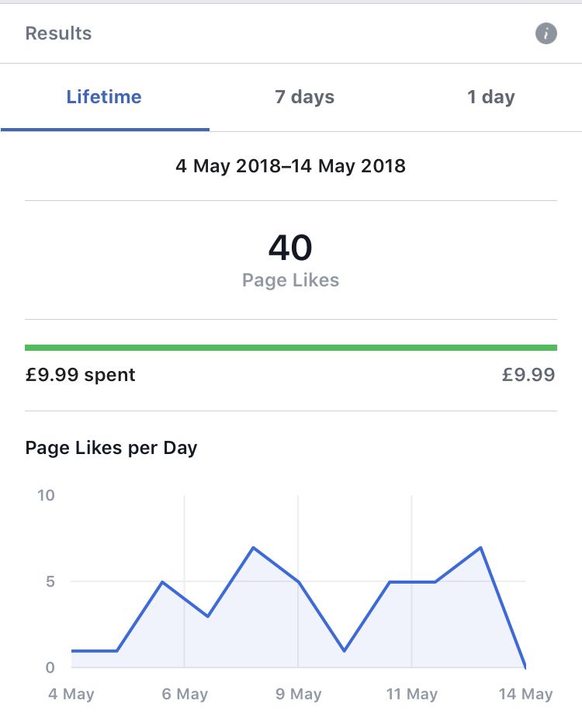The height and width of the screenshot is (728, 582).
Task: Select the chart dip after 9 May
Action: (344, 650)
